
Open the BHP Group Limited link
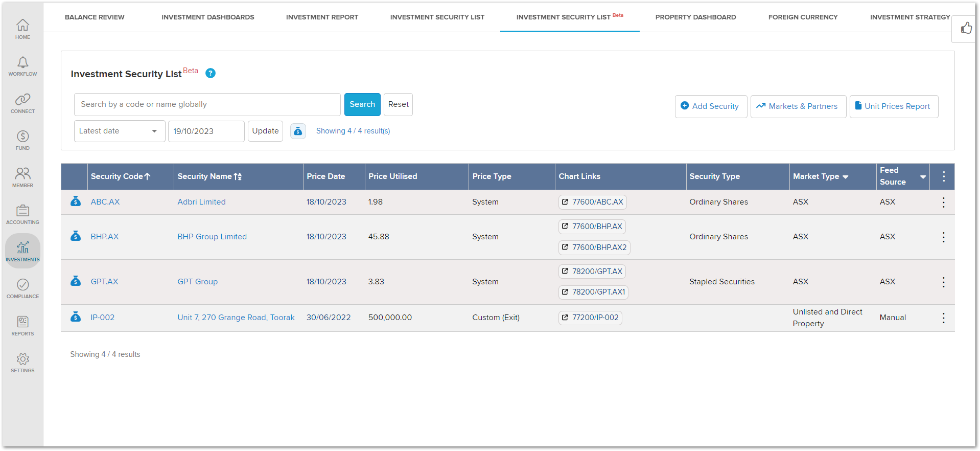tap(212, 237)
